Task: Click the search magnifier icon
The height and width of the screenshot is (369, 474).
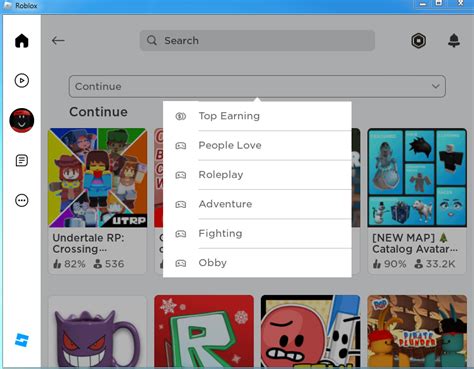Action: pos(152,41)
